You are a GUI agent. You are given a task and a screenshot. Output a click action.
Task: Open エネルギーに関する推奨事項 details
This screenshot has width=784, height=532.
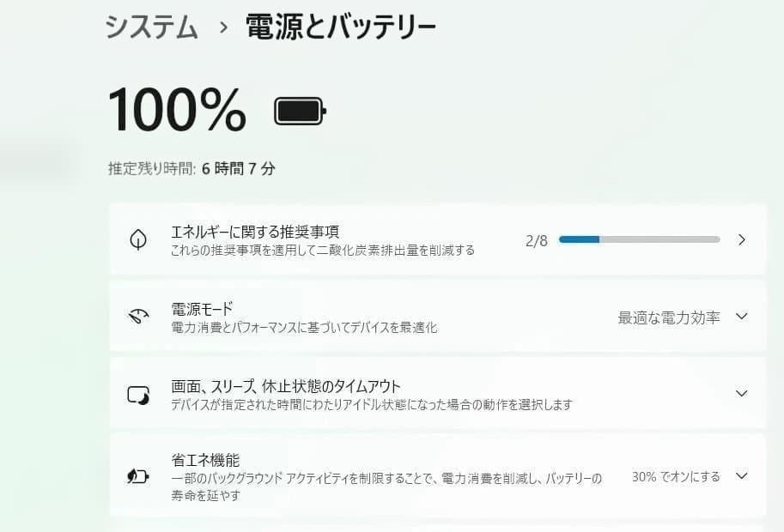click(x=429, y=239)
